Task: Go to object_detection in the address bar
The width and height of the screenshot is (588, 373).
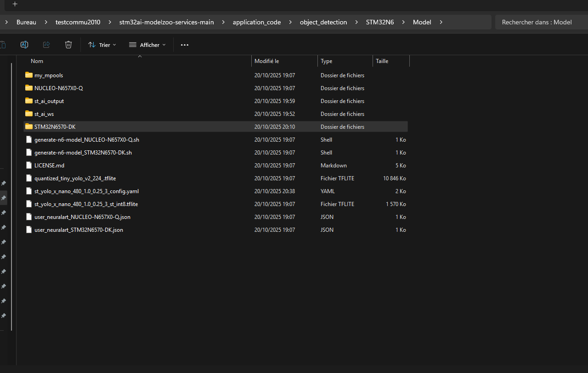Action: (323, 22)
